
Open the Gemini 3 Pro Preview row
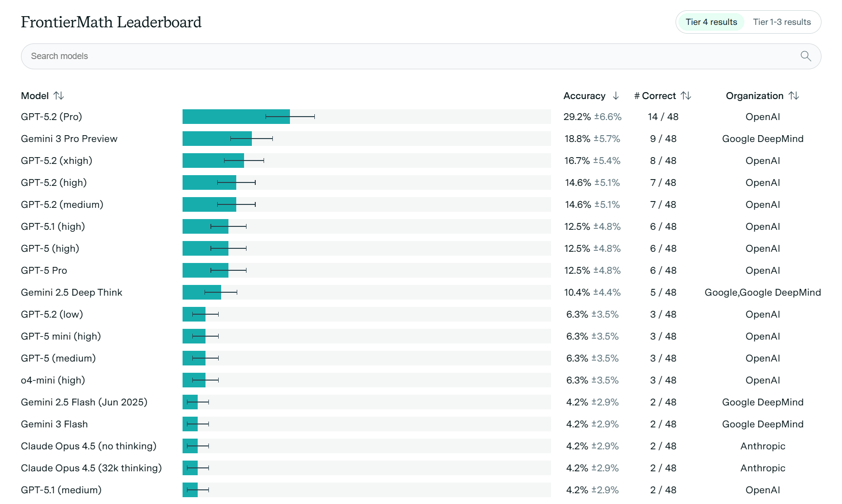[x=69, y=139]
